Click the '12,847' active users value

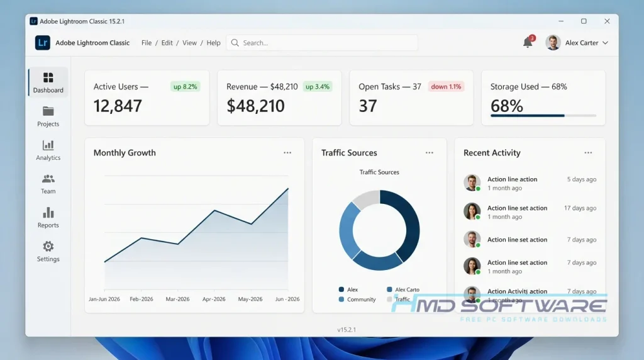click(x=118, y=106)
